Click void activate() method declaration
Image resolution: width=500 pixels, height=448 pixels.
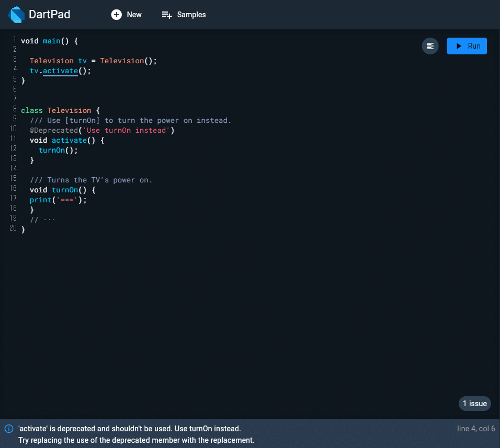click(67, 140)
